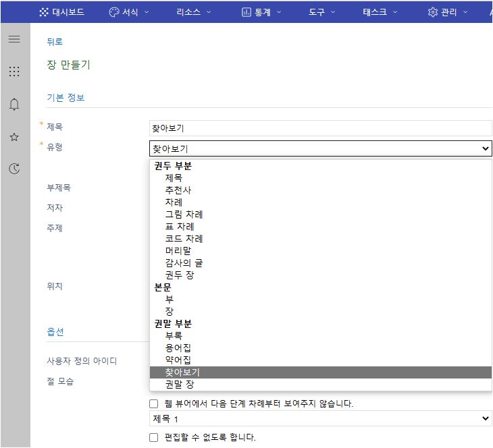493x448 pixels.
Task: Click the 관리 gear icon
Action: pyautogui.click(x=433, y=12)
